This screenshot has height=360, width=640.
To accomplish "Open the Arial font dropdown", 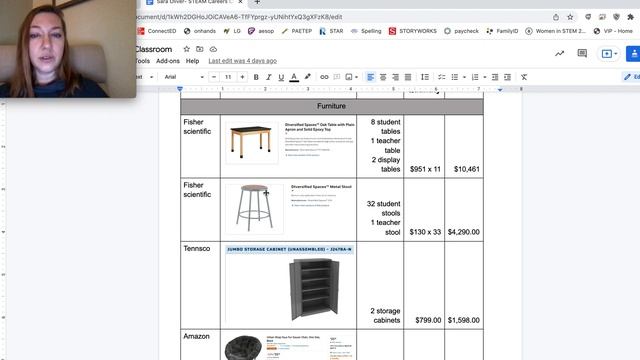I will coord(184,77).
